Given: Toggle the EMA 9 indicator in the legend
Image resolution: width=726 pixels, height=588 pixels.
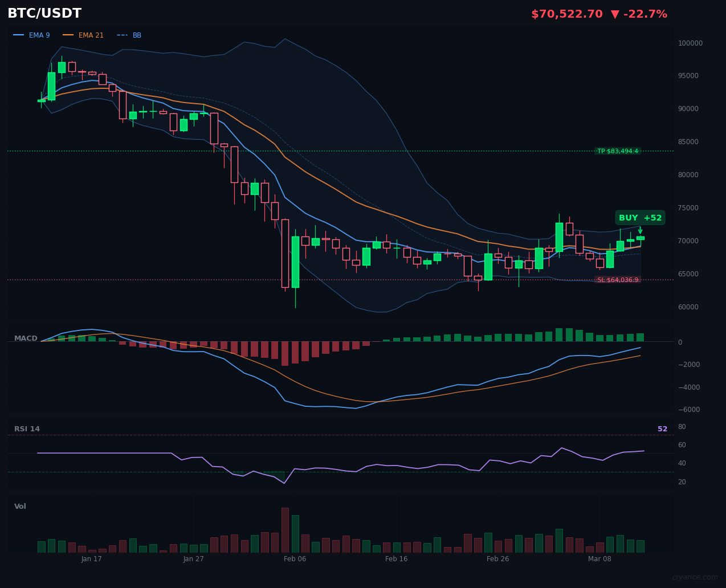Looking at the screenshot, I should [x=39, y=35].
